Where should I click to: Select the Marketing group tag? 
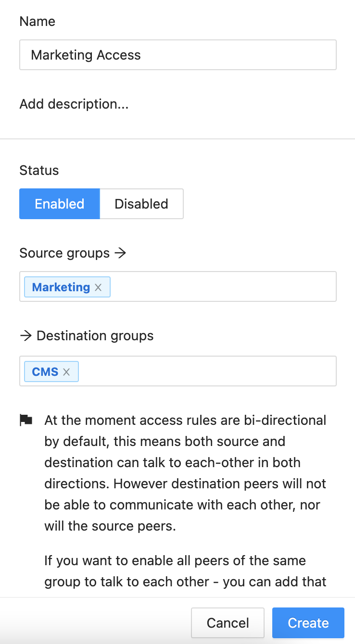point(61,287)
